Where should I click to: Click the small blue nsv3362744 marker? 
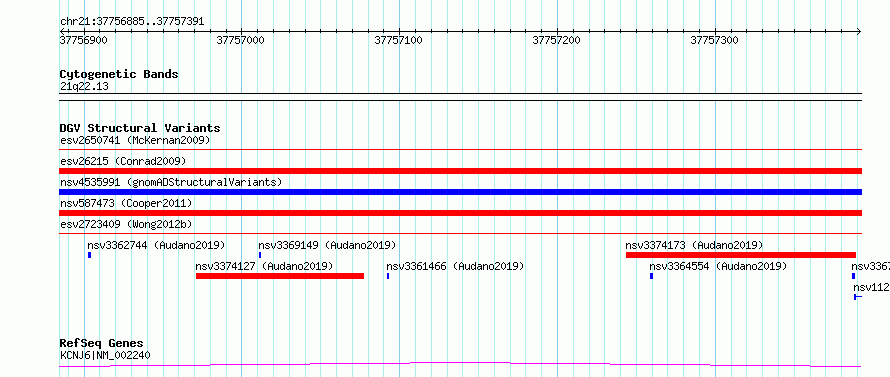(89, 255)
